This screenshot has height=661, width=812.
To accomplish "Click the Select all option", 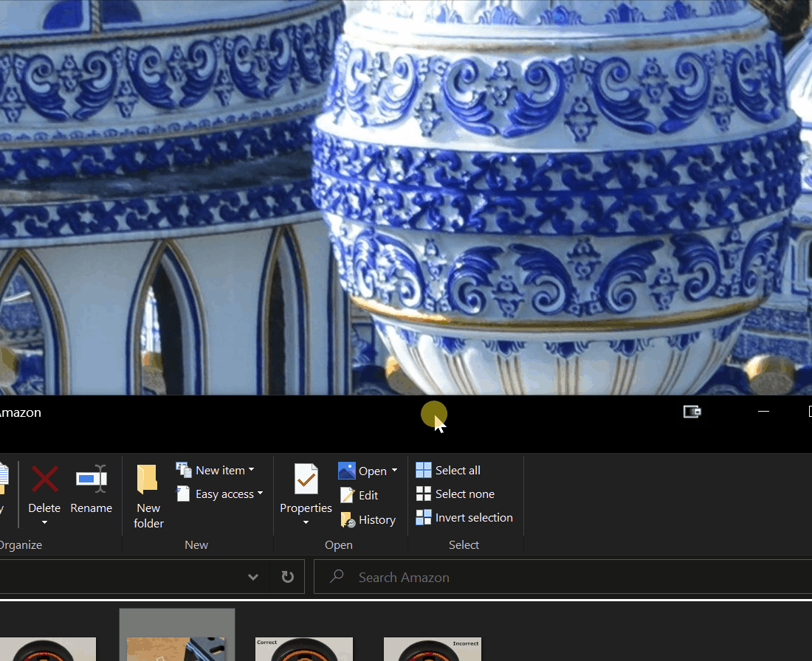I will (448, 471).
